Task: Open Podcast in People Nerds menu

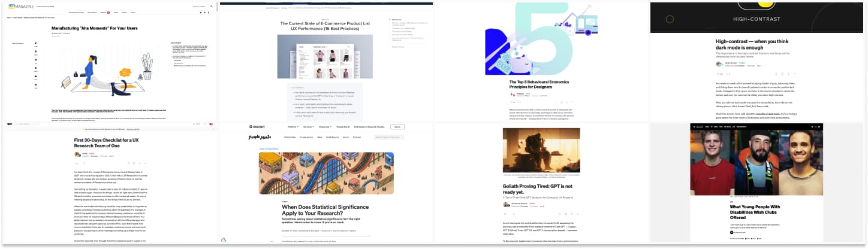Action: click(x=357, y=137)
